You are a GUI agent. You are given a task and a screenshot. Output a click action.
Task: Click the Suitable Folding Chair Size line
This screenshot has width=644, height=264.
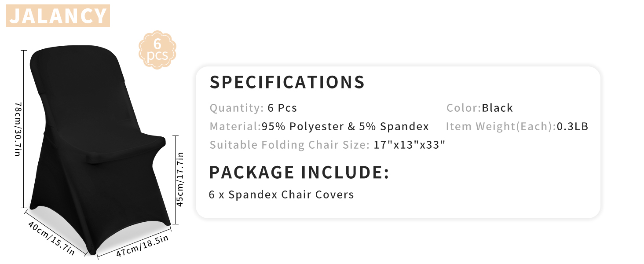[x=328, y=145]
